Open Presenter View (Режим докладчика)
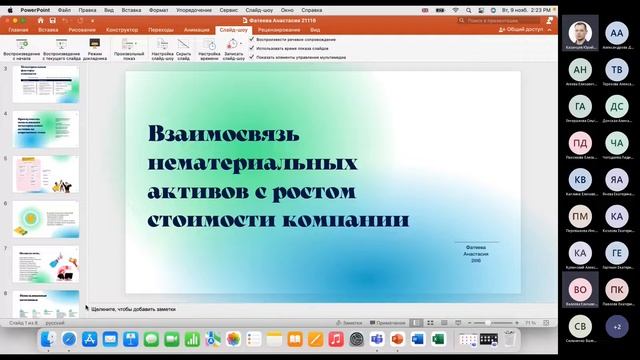Viewport: 640px width, 360px height. pos(95,50)
